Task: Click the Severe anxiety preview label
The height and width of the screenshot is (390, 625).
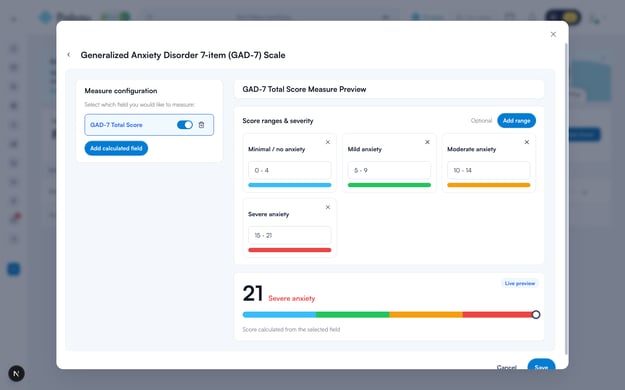Action: [x=291, y=298]
